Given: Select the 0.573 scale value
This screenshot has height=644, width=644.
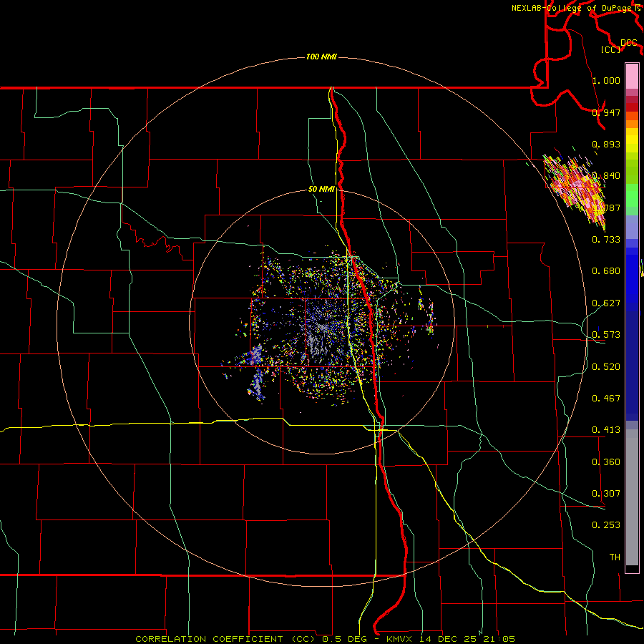Looking at the screenshot, I should tap(606, 334).
